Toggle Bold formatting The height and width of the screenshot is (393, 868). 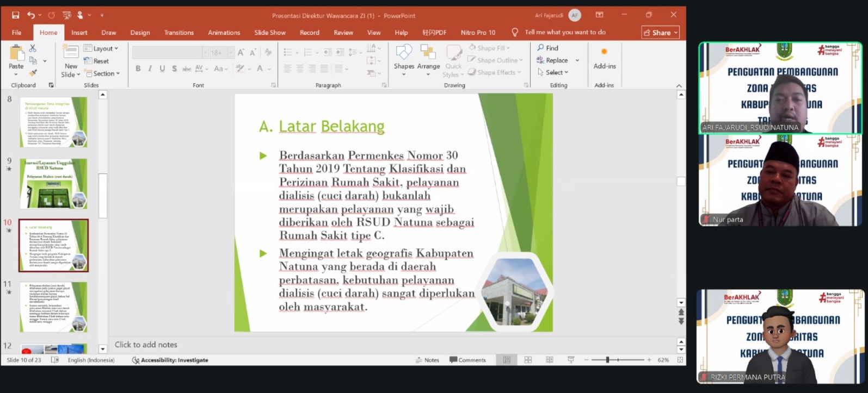(x=138, y=68)
